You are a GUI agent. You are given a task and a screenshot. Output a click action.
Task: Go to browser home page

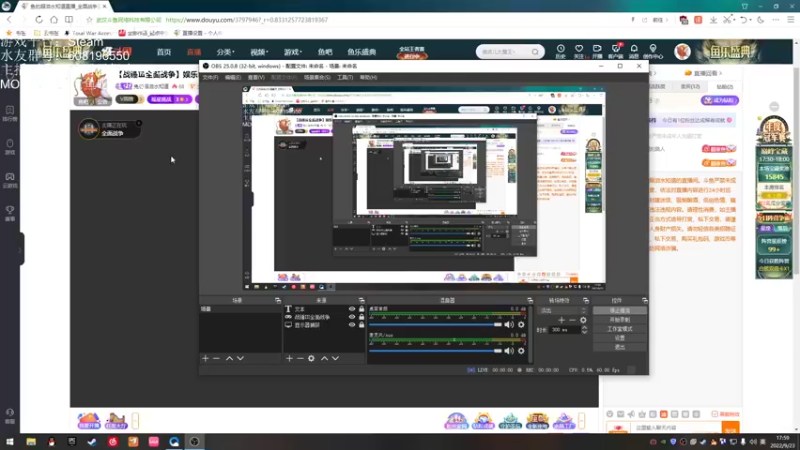[54, 19]
